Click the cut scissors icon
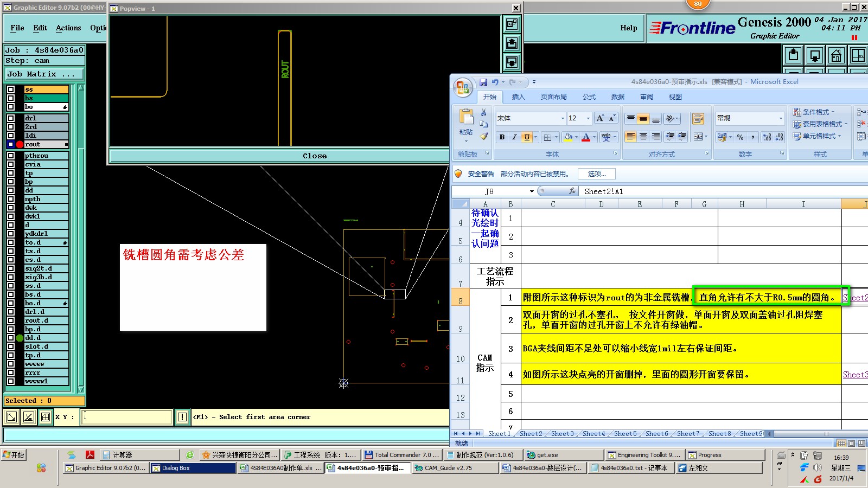This screenshot has width=868, height=488. pos(484,112)
